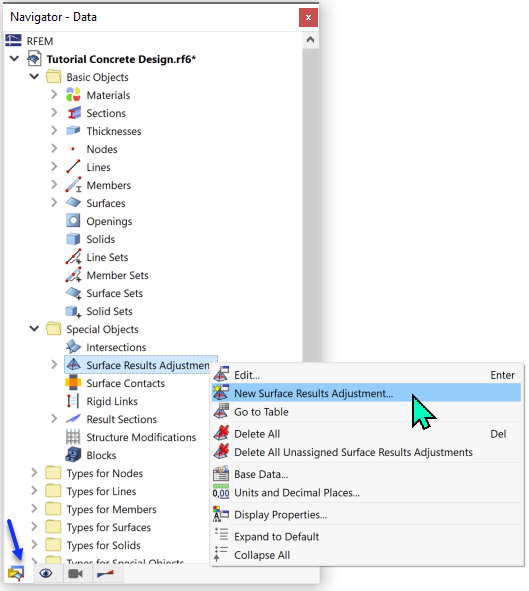Select the Surface Results Adjustments tree item
529x591 pixels.
point(141,365)
